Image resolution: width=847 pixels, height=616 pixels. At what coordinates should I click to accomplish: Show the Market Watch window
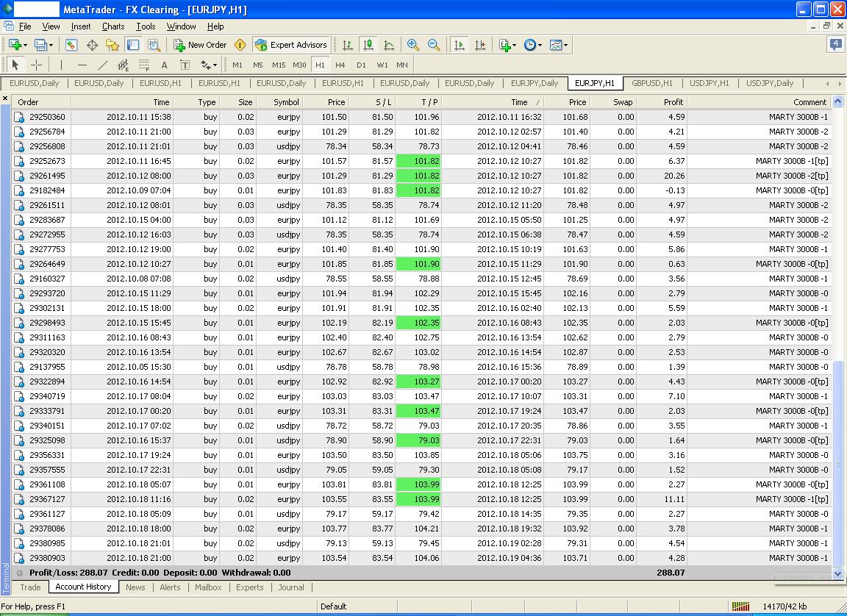71,46
